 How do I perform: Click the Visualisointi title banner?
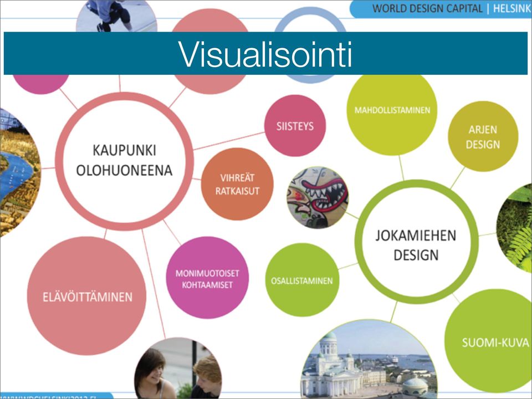(265, 53)
